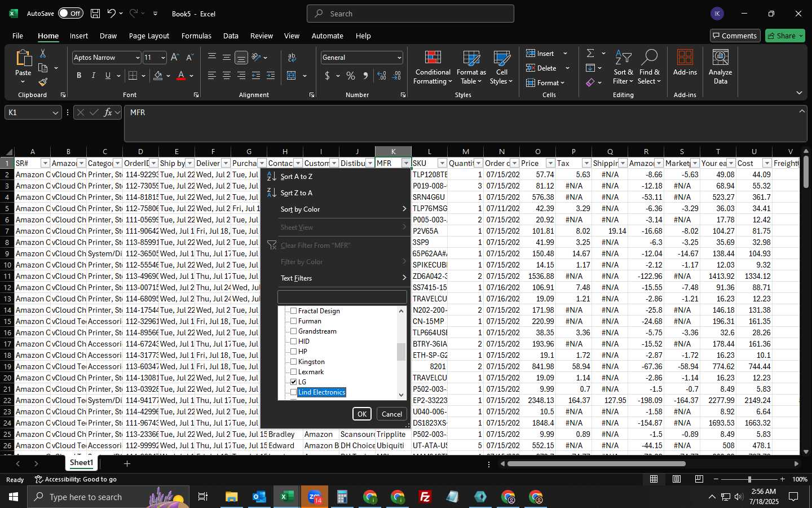This screenshot has height=508, width=812.
Task: Click the Save icon in title bar
Action: (95, 14)
